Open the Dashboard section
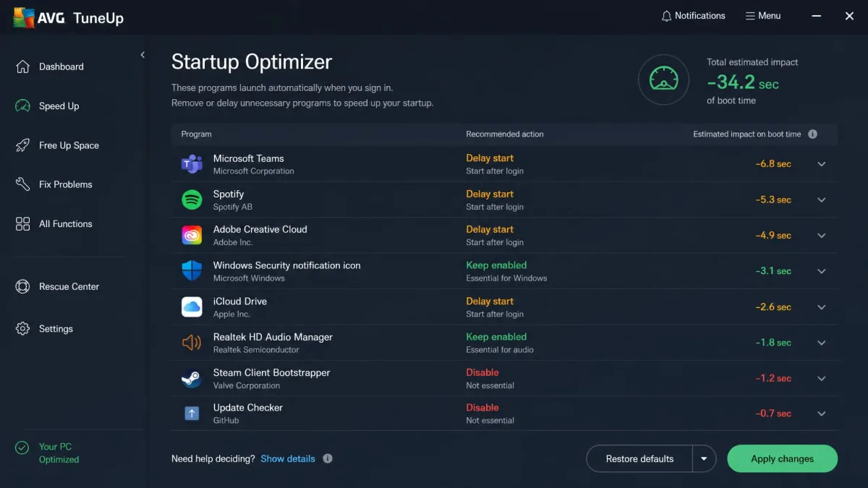 coord(61,67)
